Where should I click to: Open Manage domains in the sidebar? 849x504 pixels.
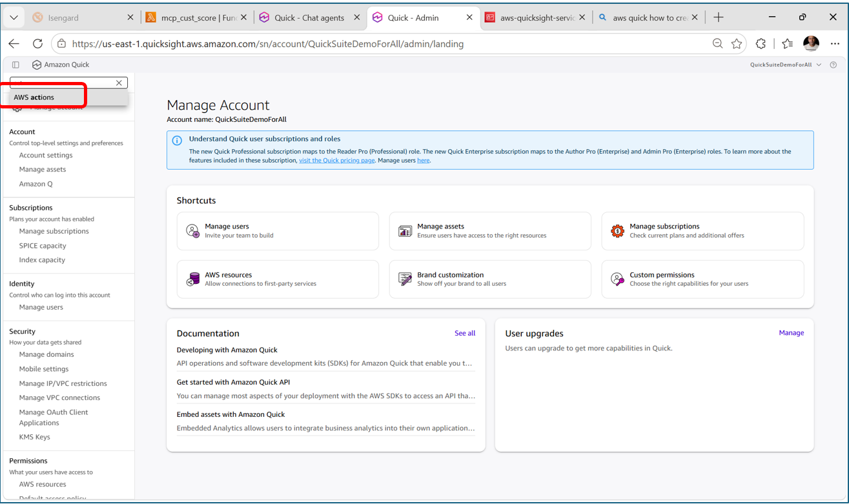(x=46, y=354)
